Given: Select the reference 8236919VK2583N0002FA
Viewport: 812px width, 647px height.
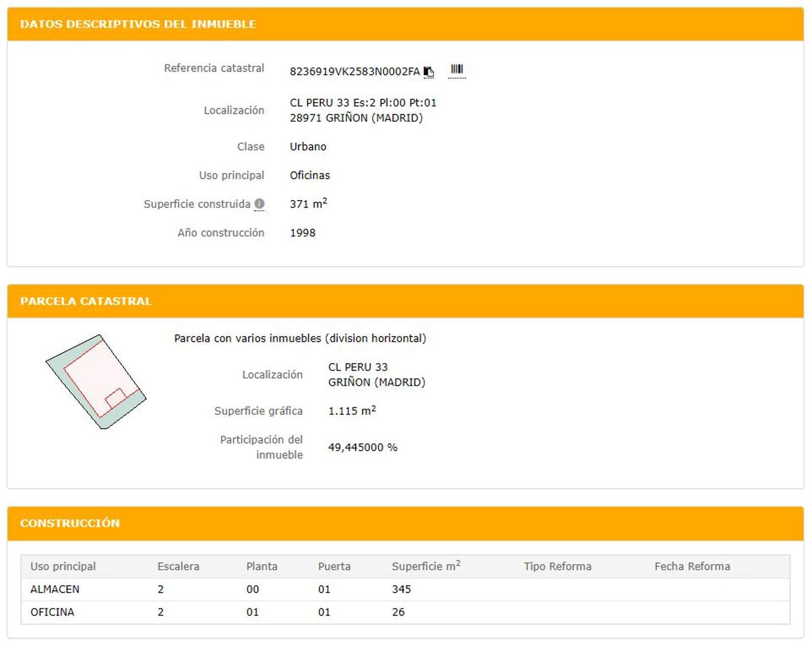Looking at the screenshot, I should pos(355,72).
